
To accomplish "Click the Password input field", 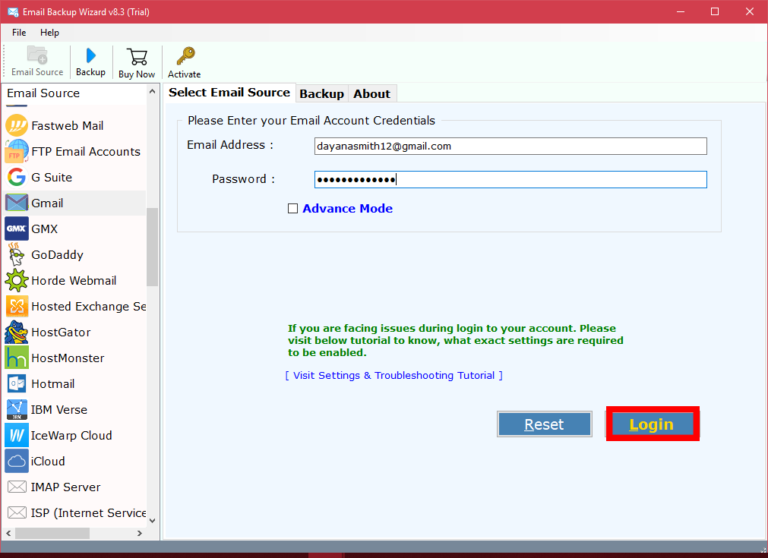I will tap(510, 179).
